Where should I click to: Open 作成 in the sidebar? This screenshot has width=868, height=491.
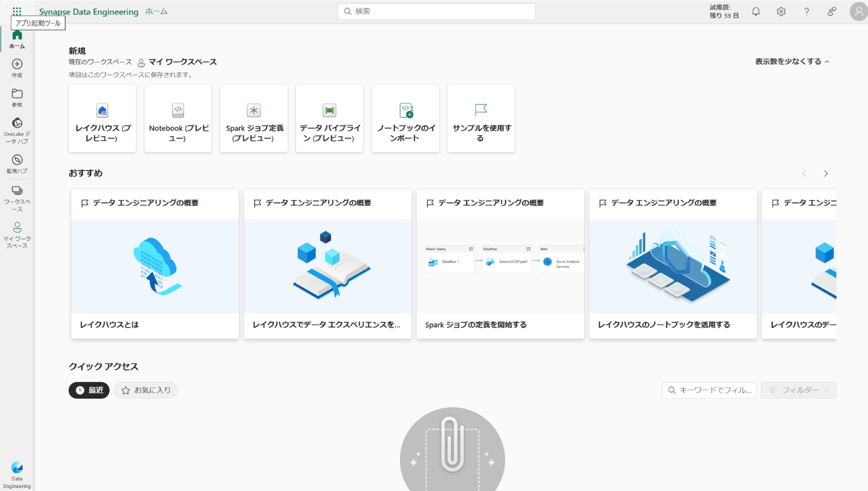pos(17,68)
